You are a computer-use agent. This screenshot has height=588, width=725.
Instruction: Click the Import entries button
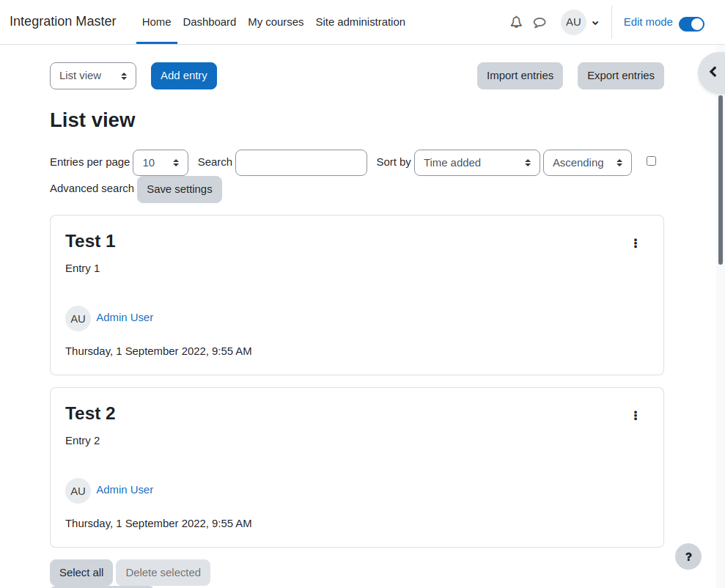coord(520,76)
